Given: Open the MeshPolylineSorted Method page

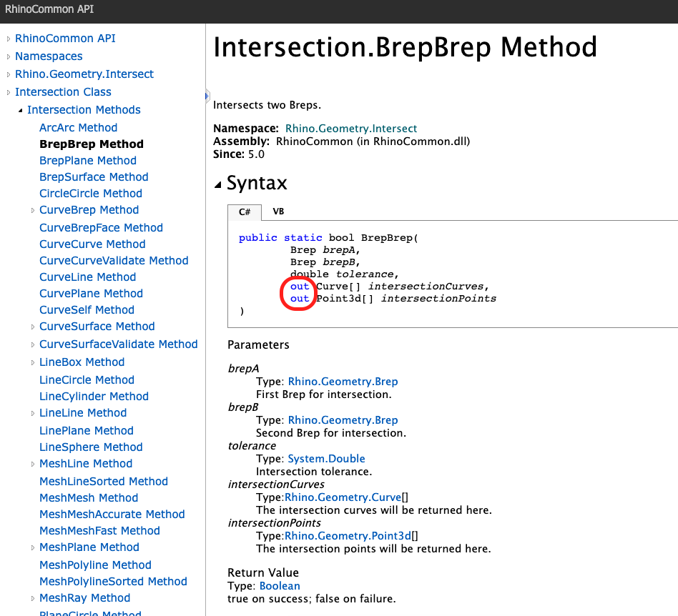Looking at the screenshot, I should (x=113, y=582).
